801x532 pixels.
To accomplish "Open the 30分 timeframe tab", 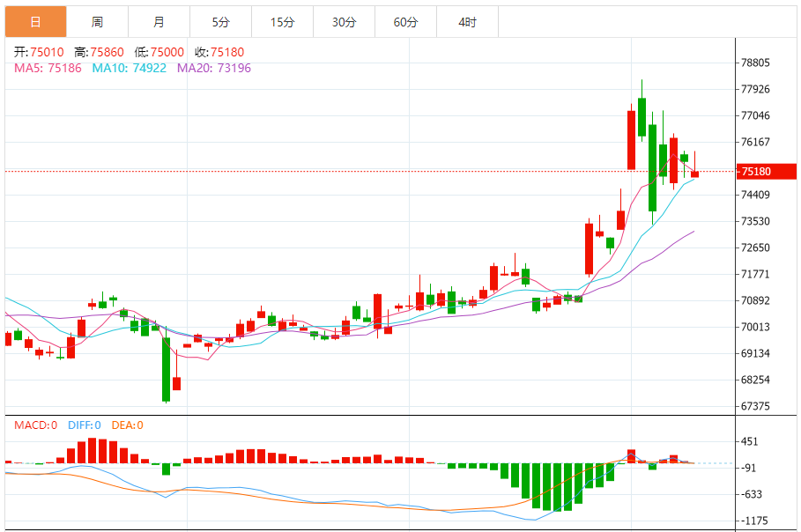I will pyautogui.click(x=344, y=22).
